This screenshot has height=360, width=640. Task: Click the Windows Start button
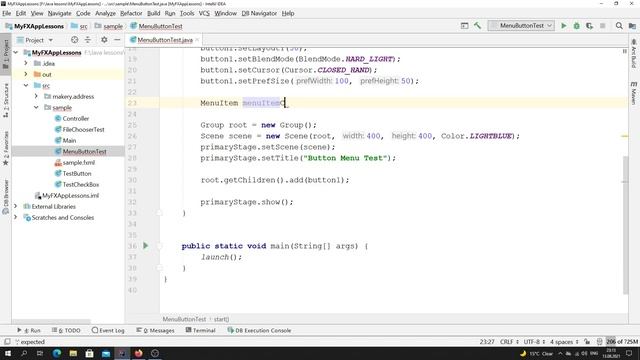tap(8, 353)
